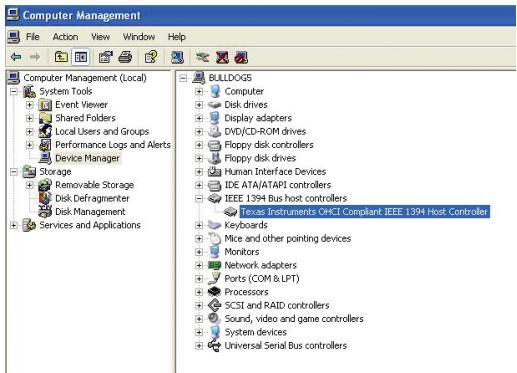Screen dimensions: 517x373
Task: Click the Removable Storage icon
Action: pyautogui.click(x=45, y=185)
